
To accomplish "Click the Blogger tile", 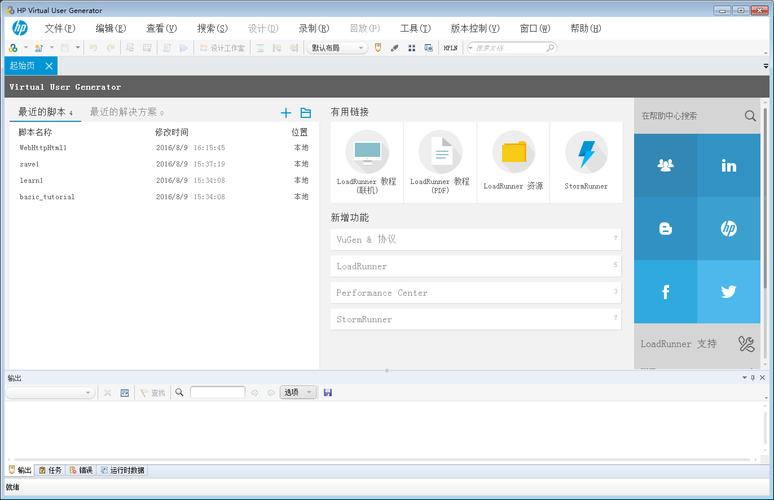I will tap(665, 229).
